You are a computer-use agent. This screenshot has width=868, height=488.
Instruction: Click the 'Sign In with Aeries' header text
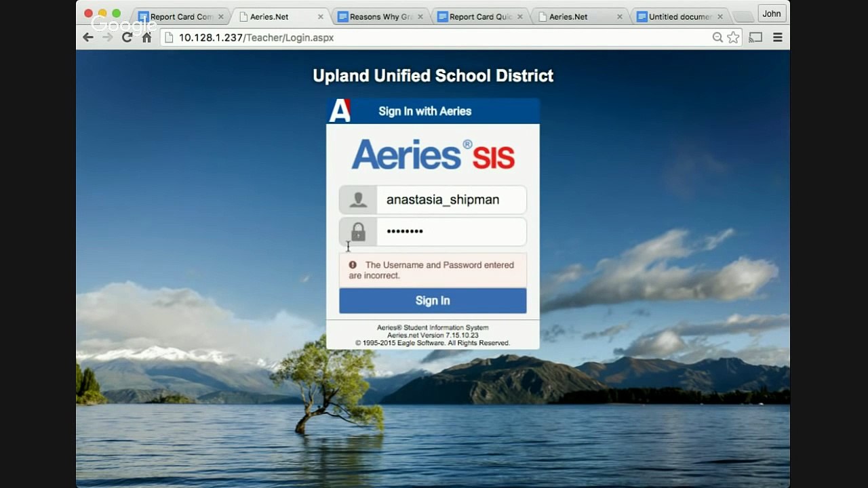425,111
